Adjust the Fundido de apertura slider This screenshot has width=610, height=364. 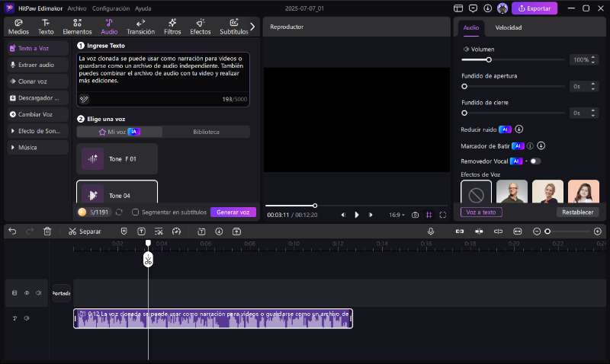(x=464, y=86)
